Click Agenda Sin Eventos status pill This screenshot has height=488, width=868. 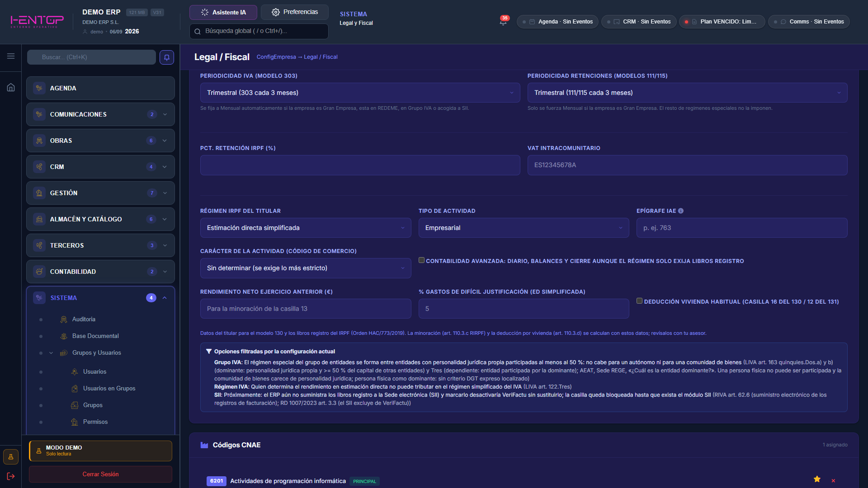557,22
